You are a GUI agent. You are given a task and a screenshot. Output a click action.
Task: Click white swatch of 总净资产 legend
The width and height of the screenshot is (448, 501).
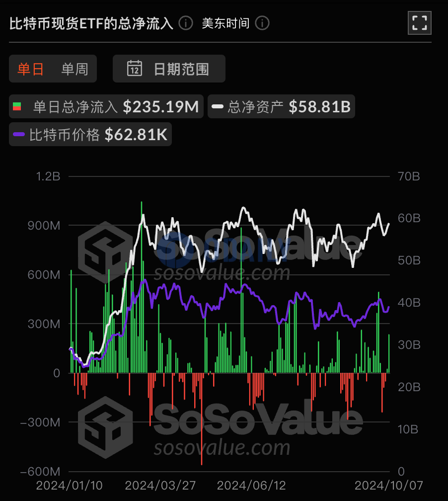point(218,106)
